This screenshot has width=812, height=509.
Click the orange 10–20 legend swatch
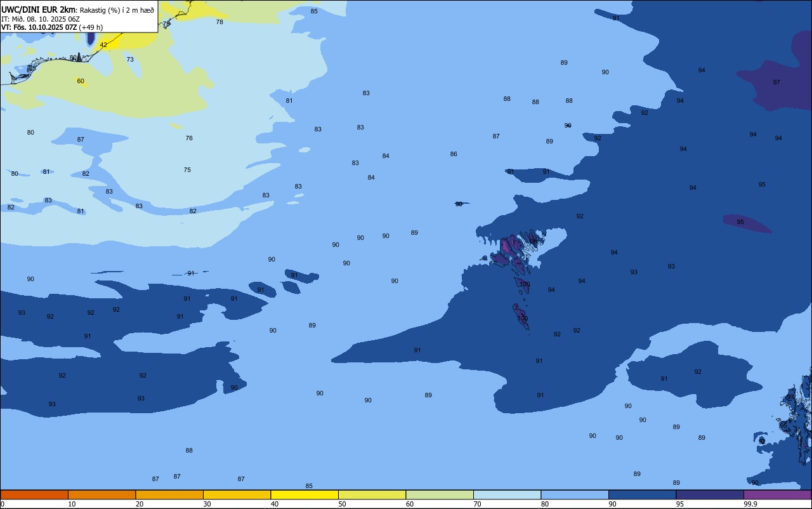tap(101, 494)
